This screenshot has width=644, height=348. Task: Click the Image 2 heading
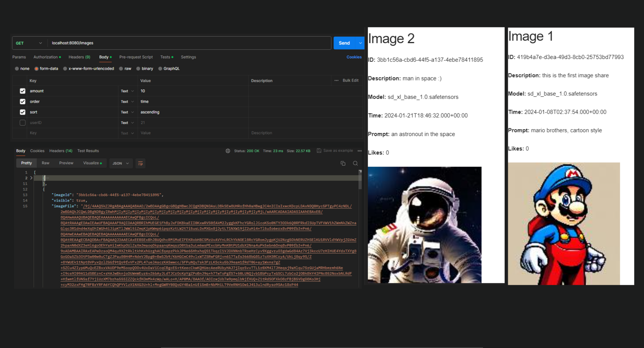(391, 39)
